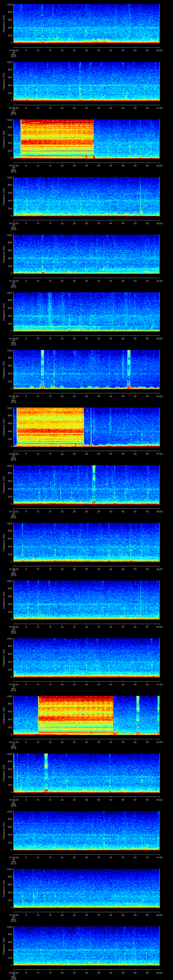Click the 14:34:00 start time label

click(13, 339)
